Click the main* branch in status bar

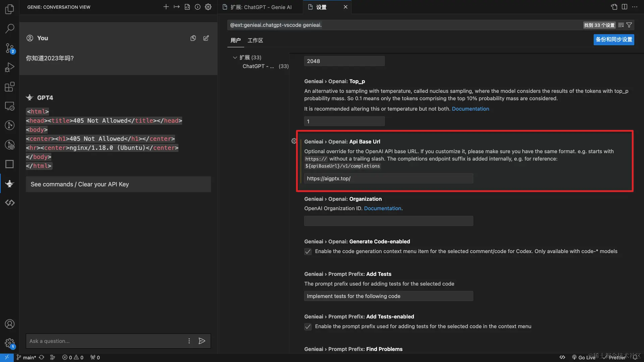pyautogui.click(x=26, y=357)
